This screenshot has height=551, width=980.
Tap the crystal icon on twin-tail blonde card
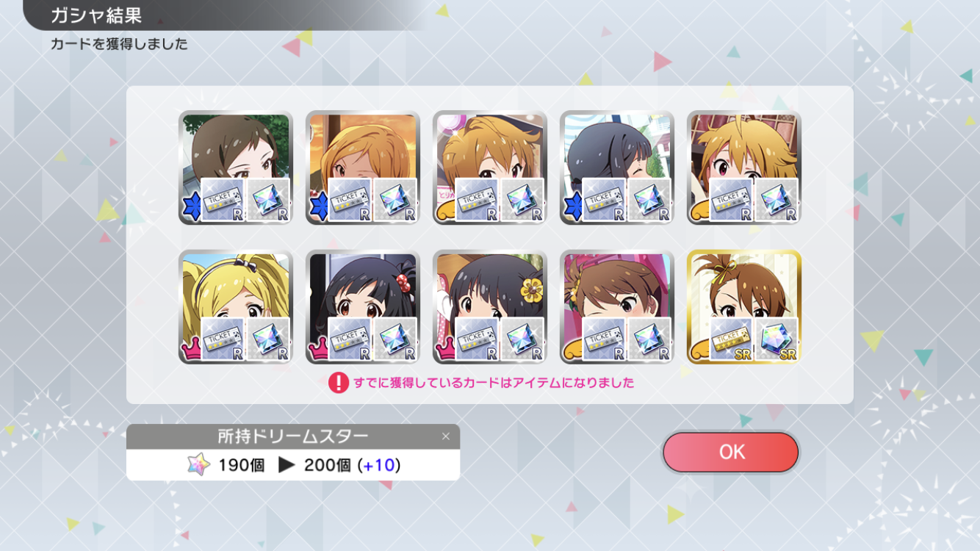pos(267,339)
